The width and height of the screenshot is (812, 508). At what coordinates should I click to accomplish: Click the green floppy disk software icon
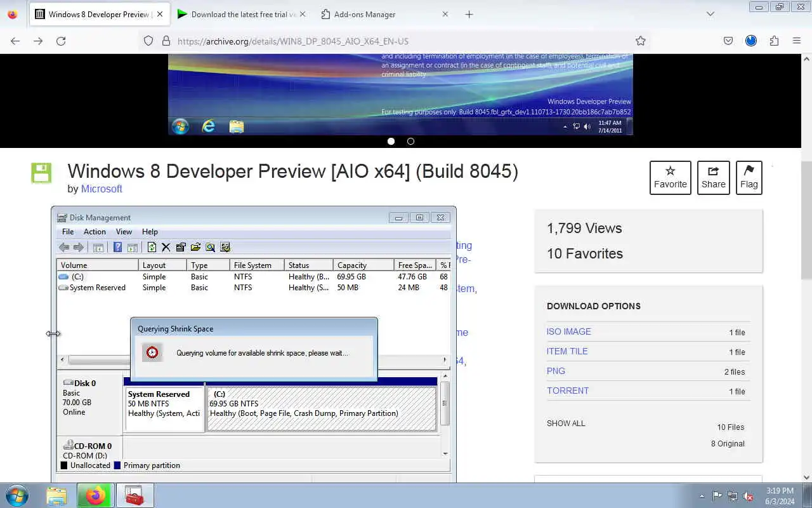(x=41, y=173)
